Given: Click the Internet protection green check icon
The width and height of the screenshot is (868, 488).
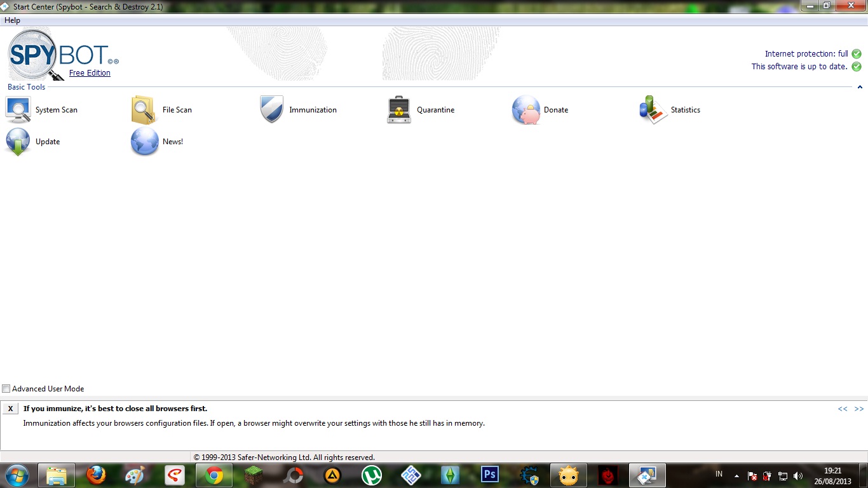Looking at the screenshot, I should pos(857,54).
